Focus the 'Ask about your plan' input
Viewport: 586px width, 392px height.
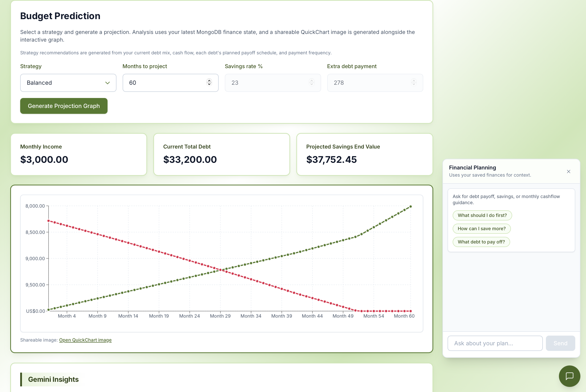(x=495, y=343)
